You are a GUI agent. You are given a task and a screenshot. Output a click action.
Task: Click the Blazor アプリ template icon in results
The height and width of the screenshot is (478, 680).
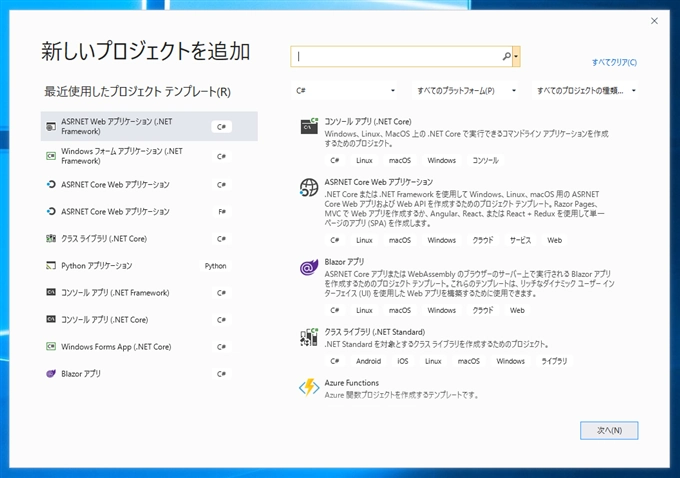tap(309, 267)
